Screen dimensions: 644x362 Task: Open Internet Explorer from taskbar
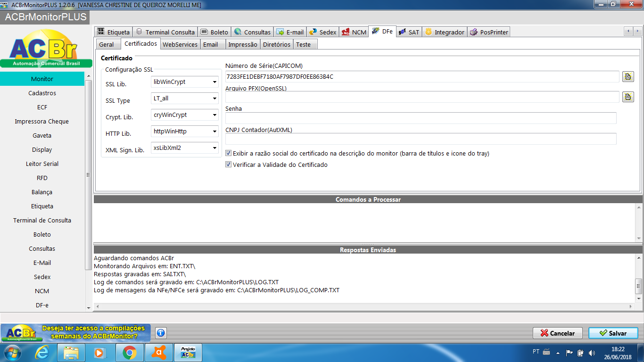point(42,352)
